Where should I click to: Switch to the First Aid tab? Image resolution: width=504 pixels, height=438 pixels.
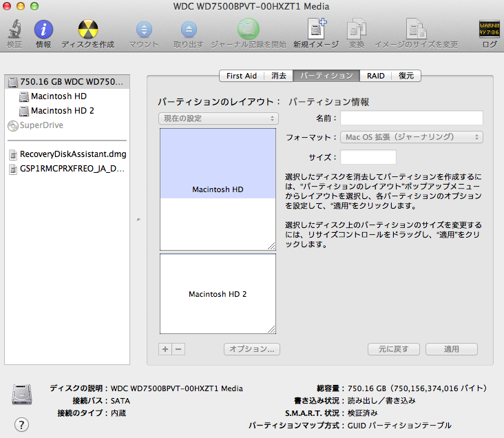point(242,76)
